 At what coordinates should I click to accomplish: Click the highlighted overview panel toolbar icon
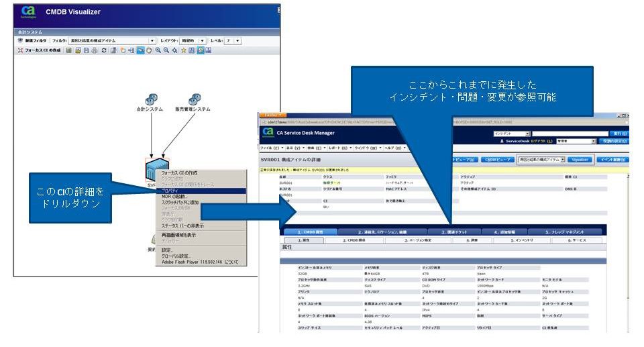coord(200,50)
